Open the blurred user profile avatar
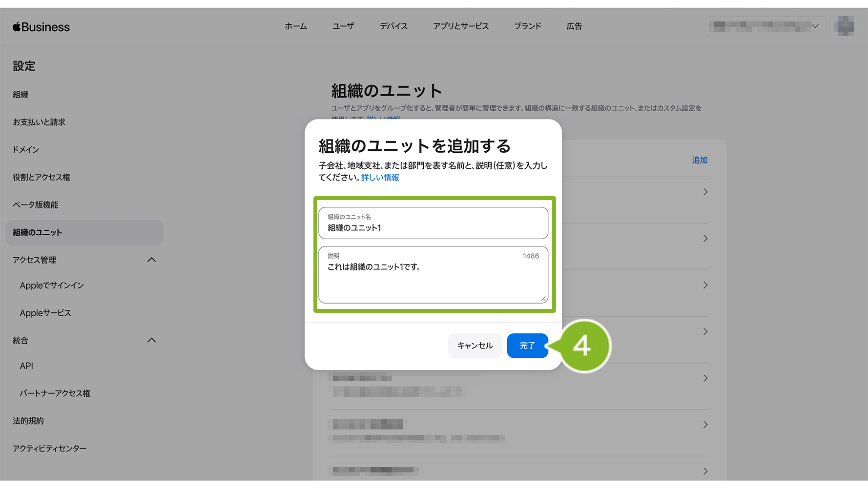Viewport: 868px width, 488px height. tap(846, 26)
